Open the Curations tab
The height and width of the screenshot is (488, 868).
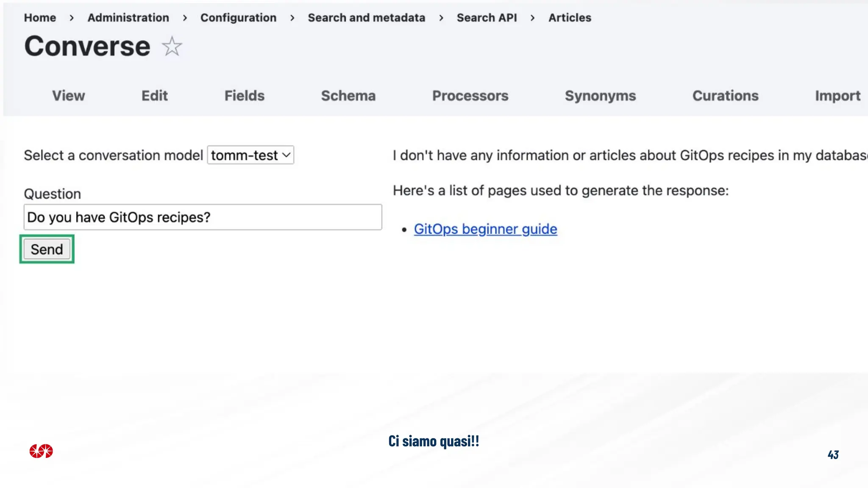pos(725,96)
